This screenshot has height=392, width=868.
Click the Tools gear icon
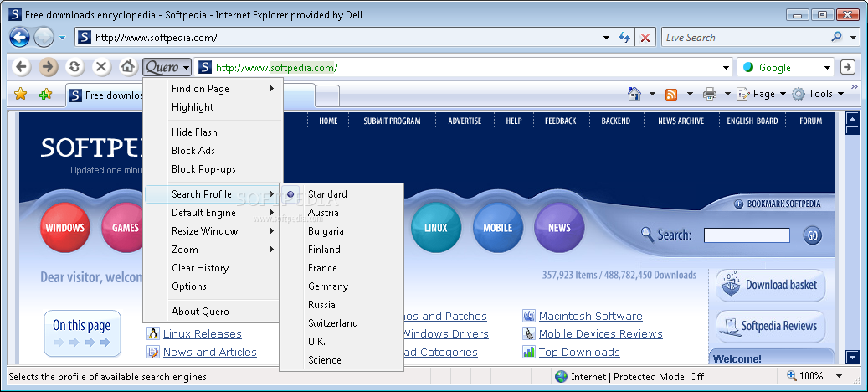[x=799, y=94]
